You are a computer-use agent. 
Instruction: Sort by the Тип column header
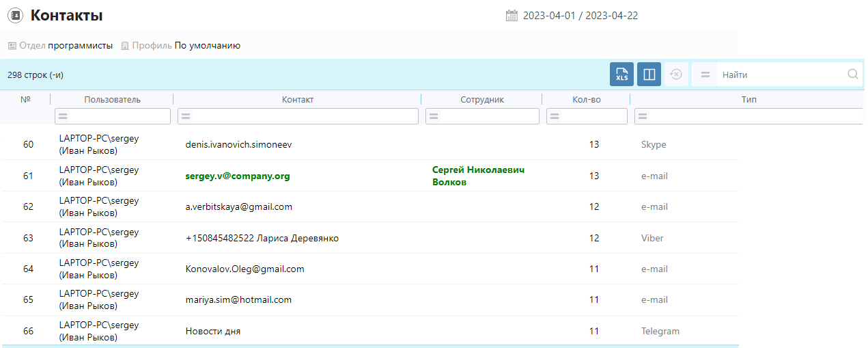tap(748, 100)
